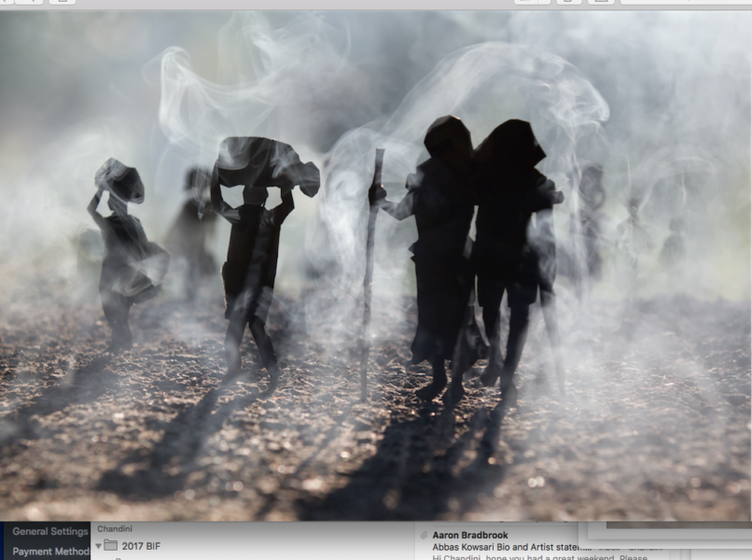Click the second button in top-left toolbar group
This screenshot has height=560, width=752.
tap(29, 2)
